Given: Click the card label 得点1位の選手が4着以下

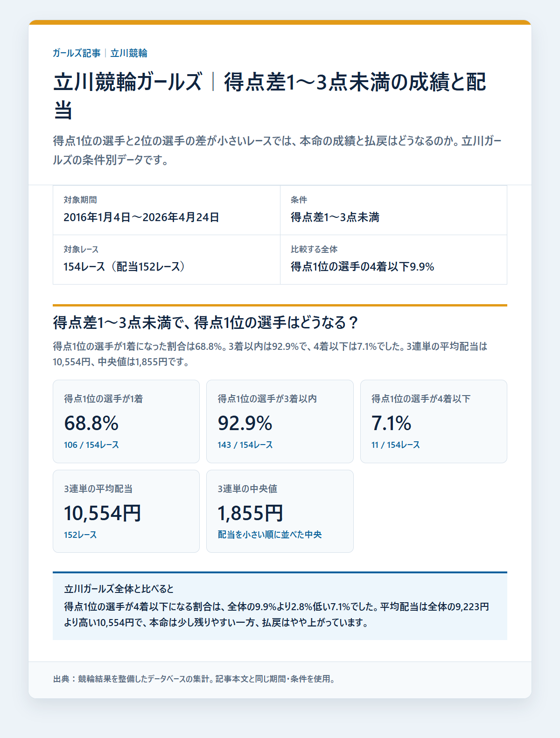Looking at the screenshot, I should coord(421,399).
